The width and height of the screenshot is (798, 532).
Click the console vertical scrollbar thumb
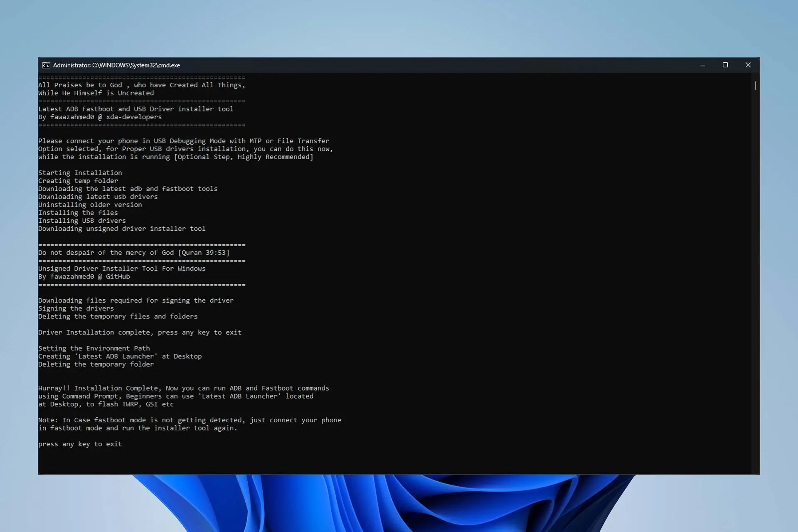pyautogui.click(x=755, y=85)
